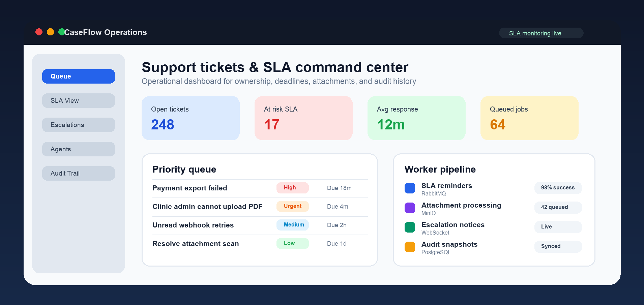644x305 pixels.
Task: Click the Due 18m deadline
Action: [339, 188]
